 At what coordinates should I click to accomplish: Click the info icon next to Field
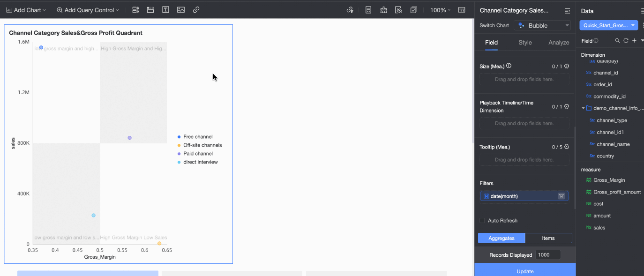(596, 41)
